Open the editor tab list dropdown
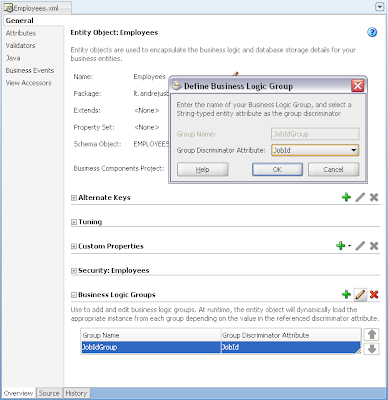This screenshot has width=388, height=400. tap(380, 7)
